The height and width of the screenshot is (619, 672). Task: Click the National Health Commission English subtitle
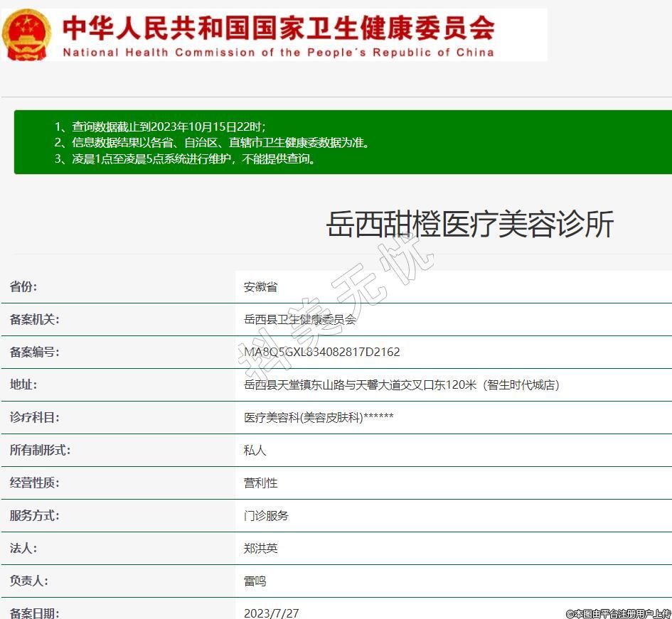point(278,53)
